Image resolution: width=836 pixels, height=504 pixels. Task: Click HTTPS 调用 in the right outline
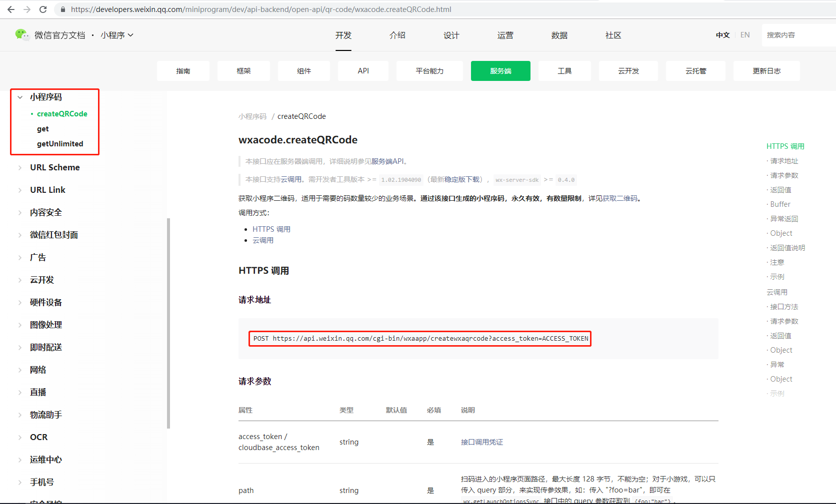click(785, 146)
